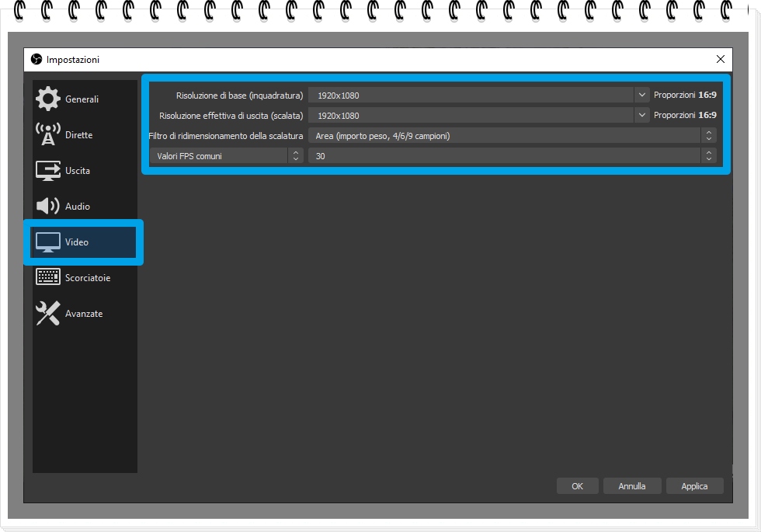
Task: Click the FPS value stepper arrows
Action: [x=709, y=155]
